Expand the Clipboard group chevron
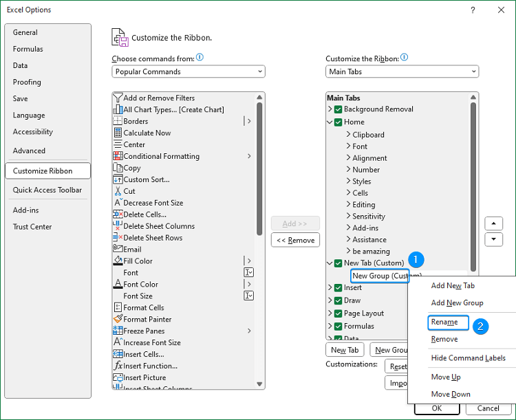The height and width of the screenshot is (420, 516). (x=349, y=134)
